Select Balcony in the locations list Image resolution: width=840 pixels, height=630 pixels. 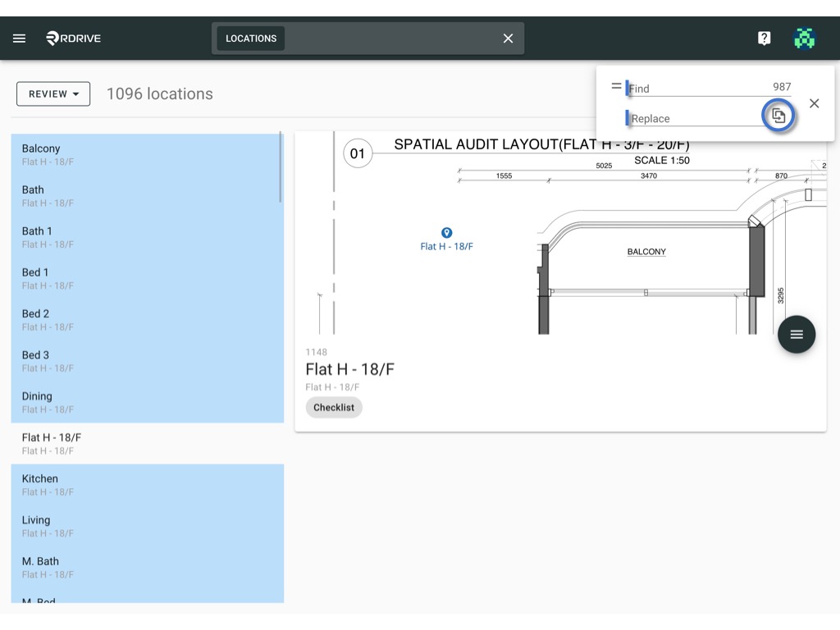tap(148, 154)
